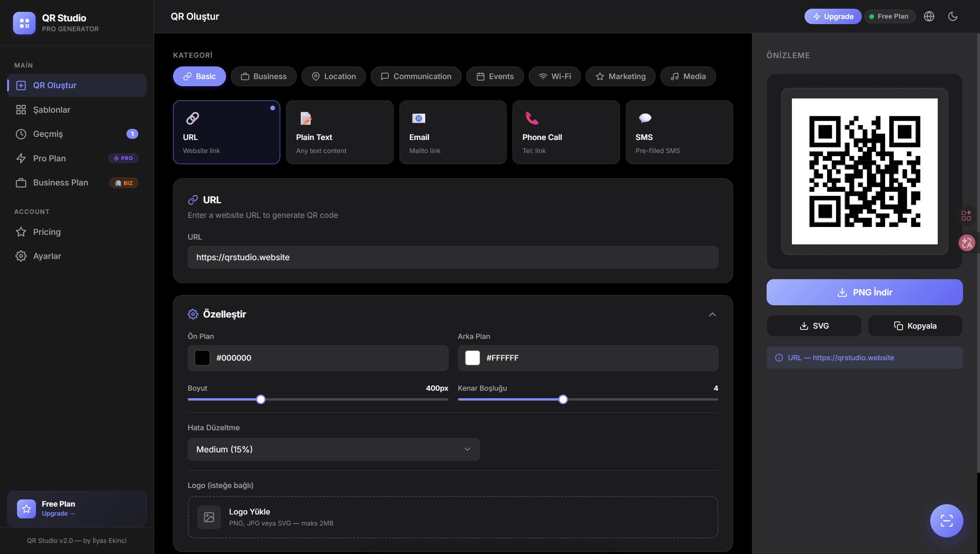
Task: Open Geçmiş history page
Action: tap(77, 134)
